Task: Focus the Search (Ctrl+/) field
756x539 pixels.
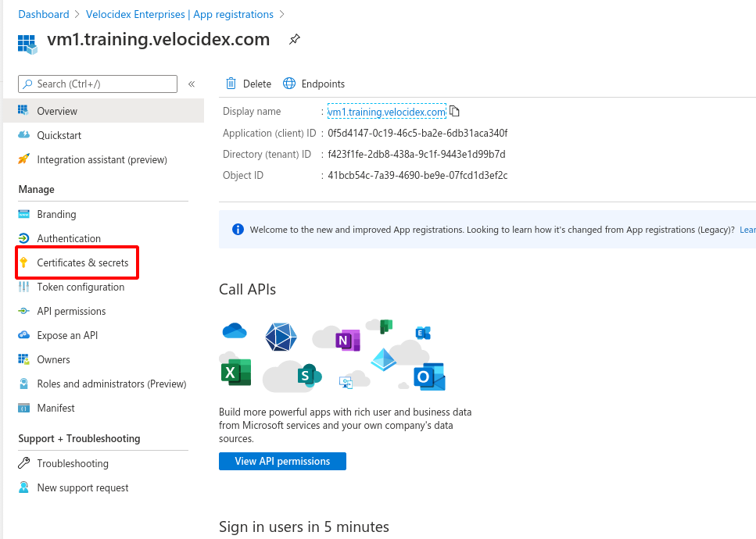Action: tap(105, 84)
